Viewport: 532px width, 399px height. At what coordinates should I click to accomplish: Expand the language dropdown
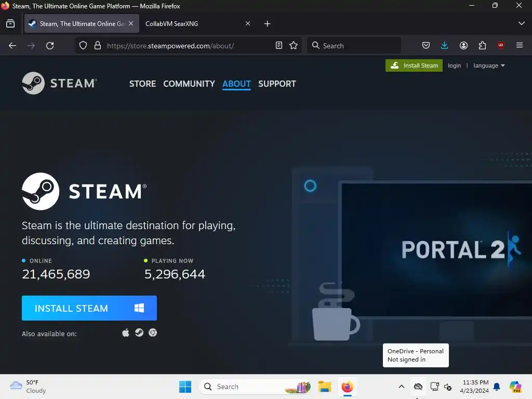pos(489,65)
